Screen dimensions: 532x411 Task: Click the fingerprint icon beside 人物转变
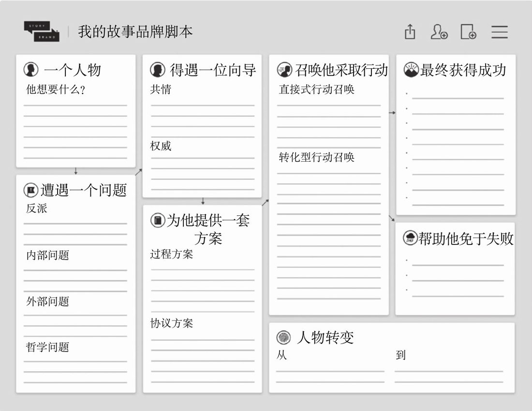coord(283,337)
